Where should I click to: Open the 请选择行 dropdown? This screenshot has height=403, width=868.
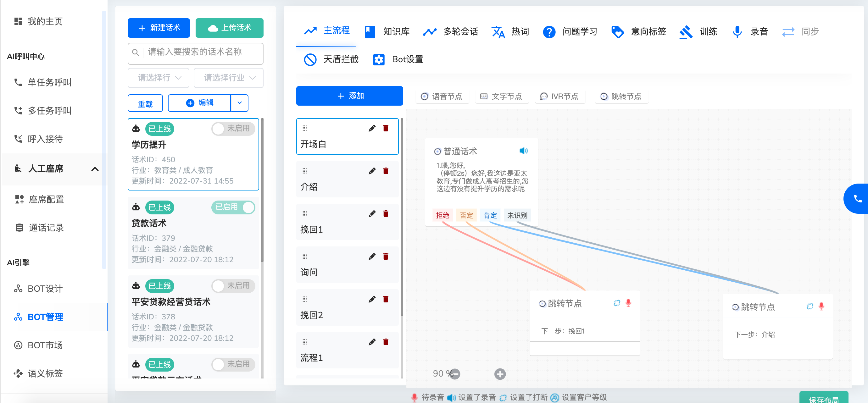click(x=159, y=78)
